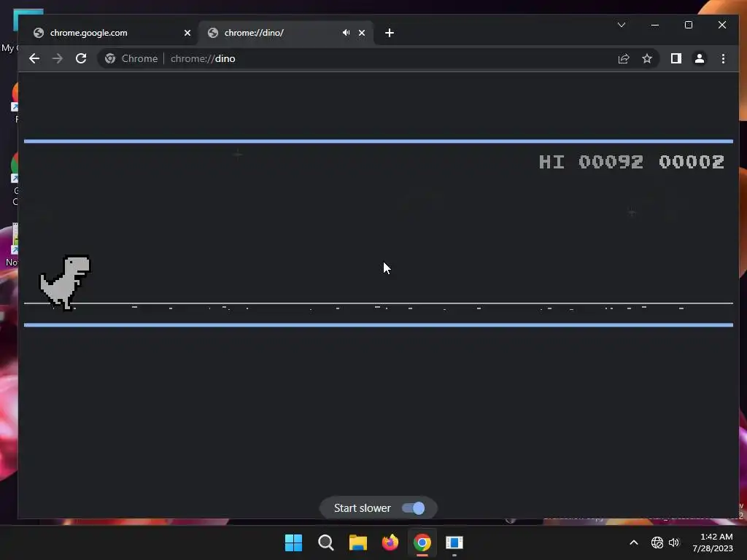Screen dimensions: 747x560
Task: Toggle the Start slower switch
Action: point(413,508)
